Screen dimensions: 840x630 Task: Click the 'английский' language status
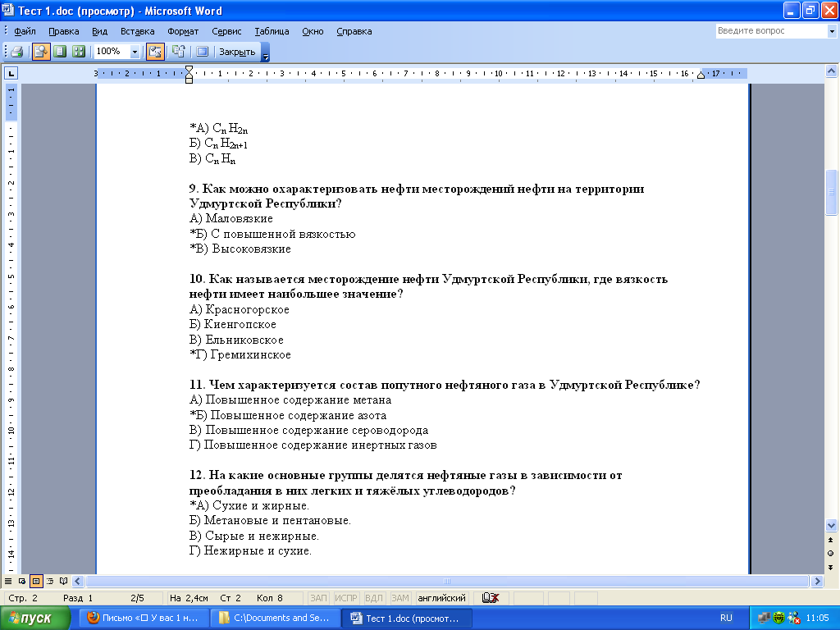441,598
